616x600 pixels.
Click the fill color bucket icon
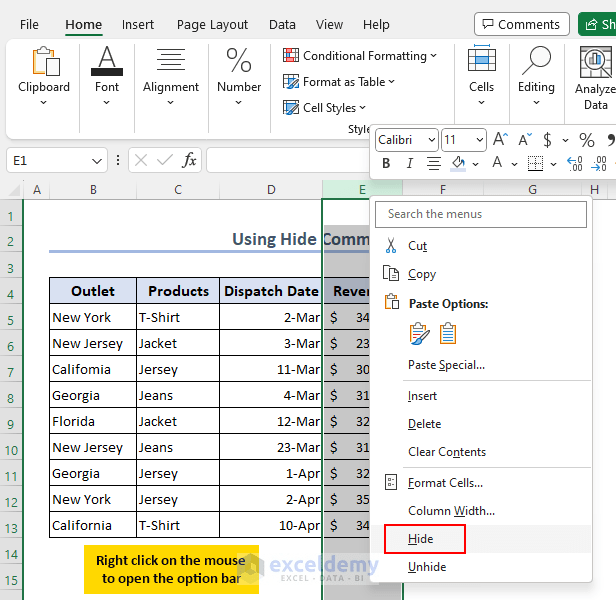458,163
